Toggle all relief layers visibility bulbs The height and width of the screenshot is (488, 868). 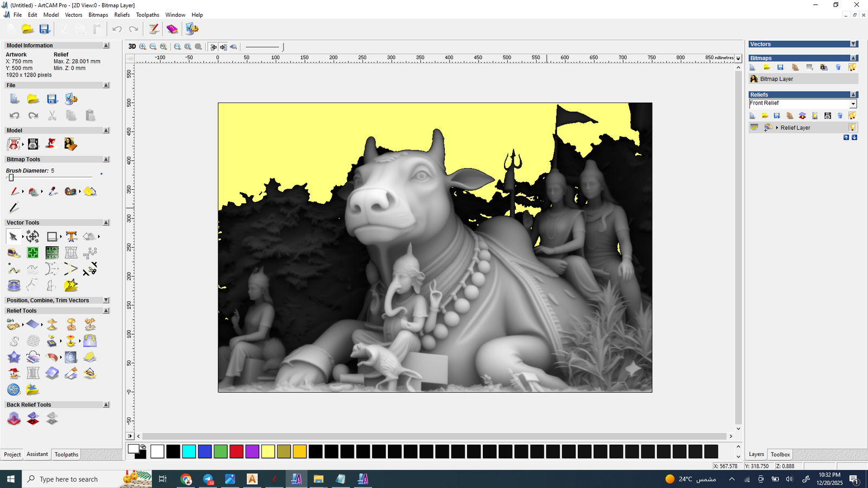coord(852,115)
